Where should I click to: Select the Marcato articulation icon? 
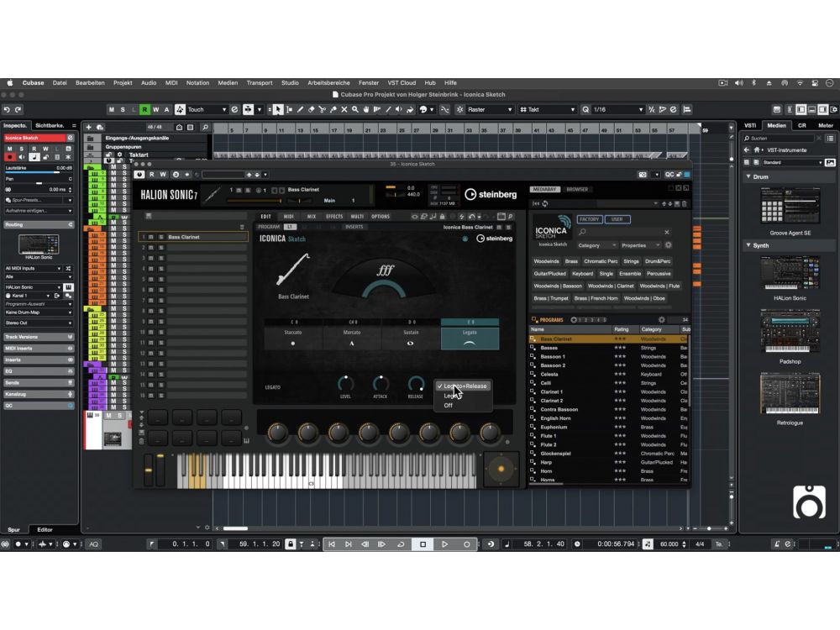(352, 343)
